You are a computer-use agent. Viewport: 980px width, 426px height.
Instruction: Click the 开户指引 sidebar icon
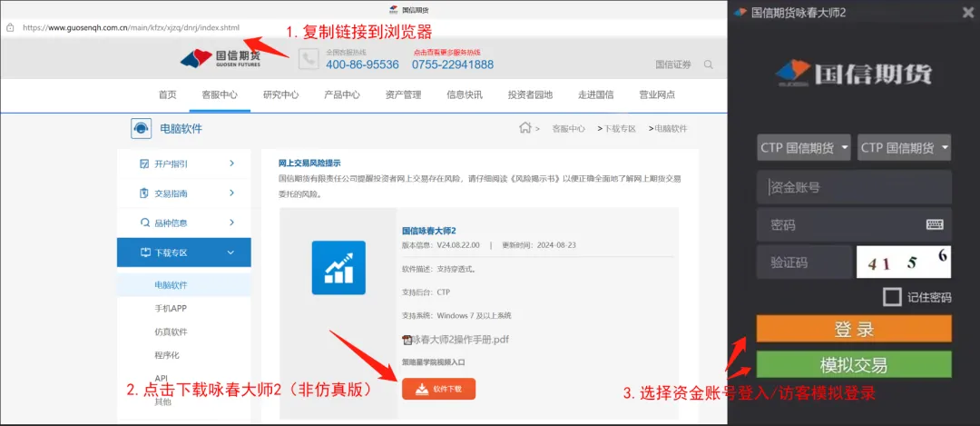click(144, 163)
